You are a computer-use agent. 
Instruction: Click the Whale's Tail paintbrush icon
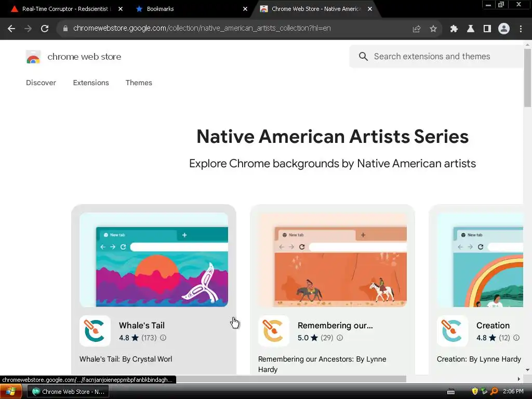(95, 331)
